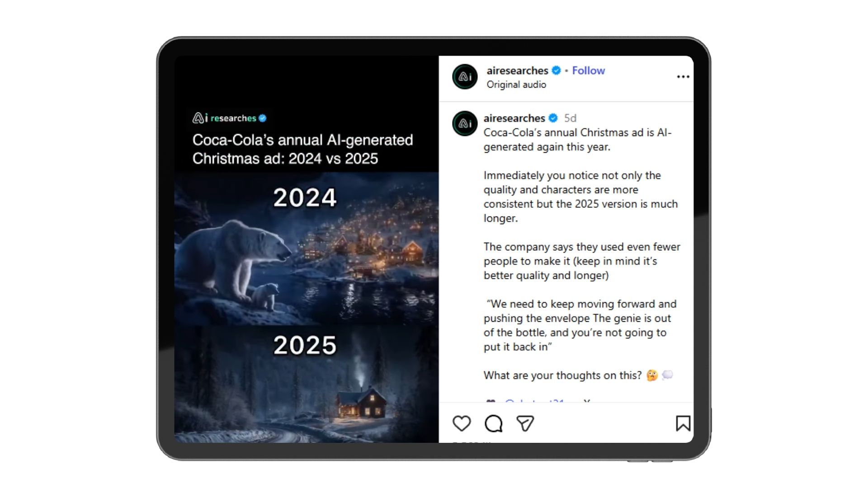Like the post with heart icon
The height and width of the screenshot is (488, 868).
(x=462, y=423)
